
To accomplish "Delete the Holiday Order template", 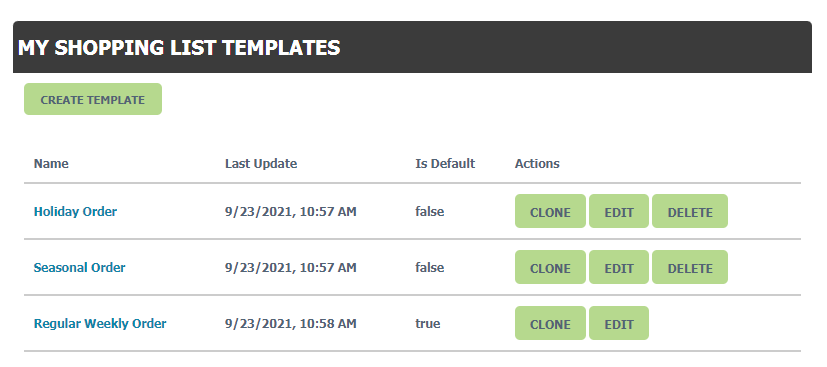I will pyautogui.click(x=690, y=211).
